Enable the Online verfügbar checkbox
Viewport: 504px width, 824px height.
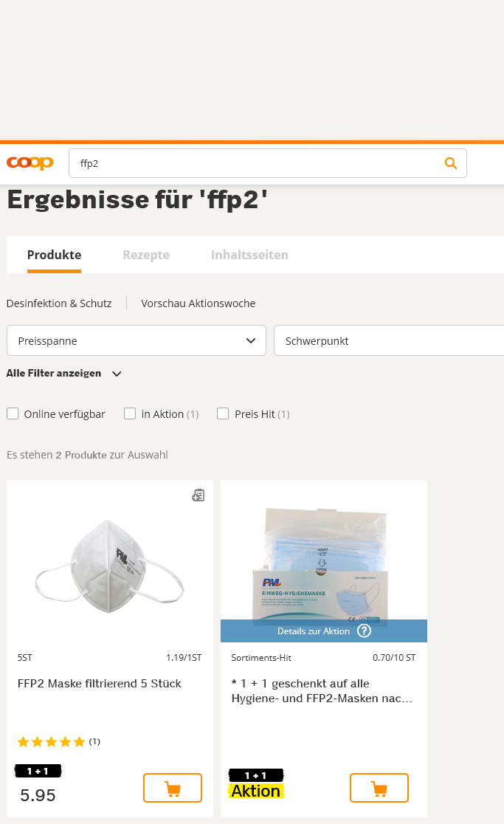pos(13,413)
